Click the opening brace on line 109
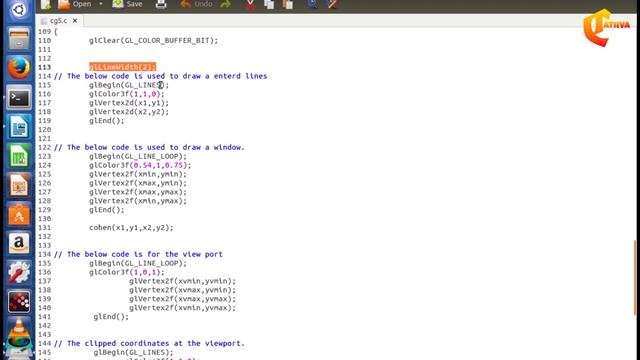Image resolution: width=640 pixels, height=360 pixels. 56,31
